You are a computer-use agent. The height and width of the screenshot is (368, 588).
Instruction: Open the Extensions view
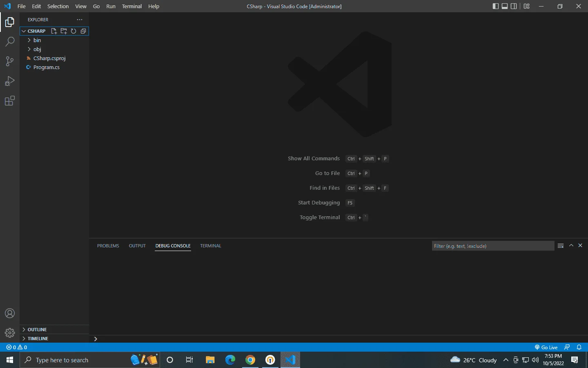pyautogui.click(x=10, y=101)
